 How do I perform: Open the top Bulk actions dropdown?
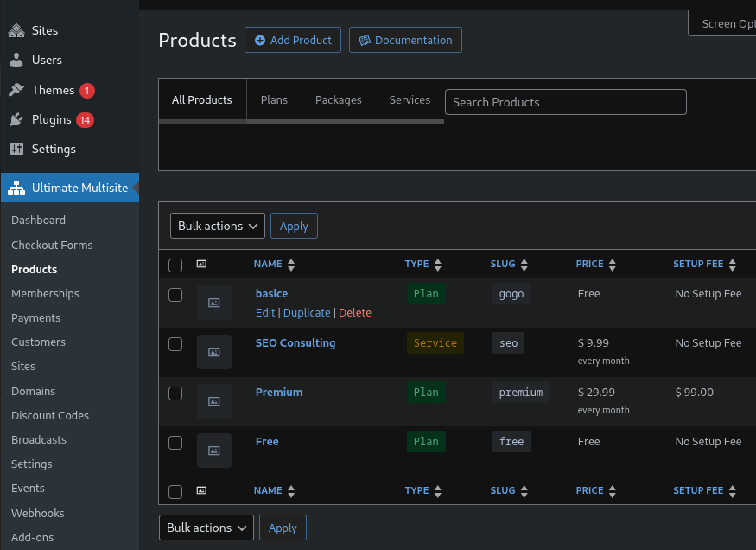[217, 226]
